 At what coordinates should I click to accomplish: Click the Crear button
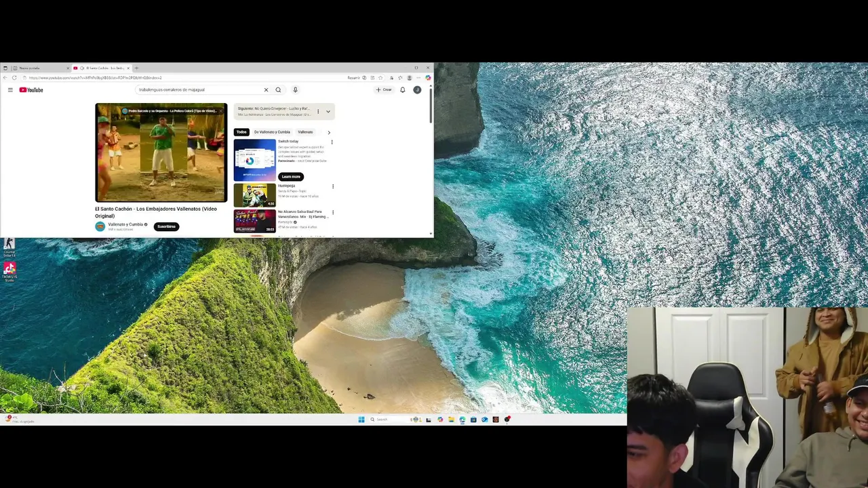(384, 89)
